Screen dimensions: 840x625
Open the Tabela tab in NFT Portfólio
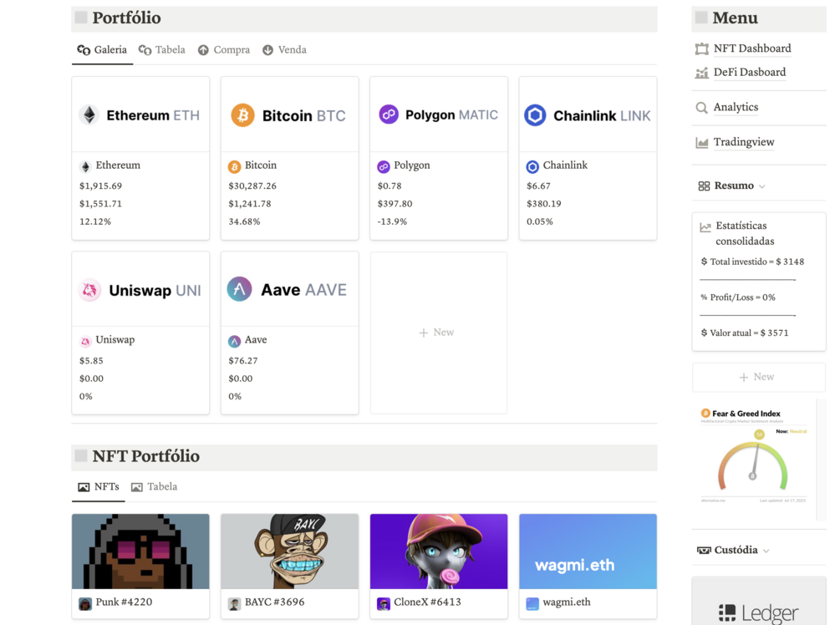(x=155, y=487)
